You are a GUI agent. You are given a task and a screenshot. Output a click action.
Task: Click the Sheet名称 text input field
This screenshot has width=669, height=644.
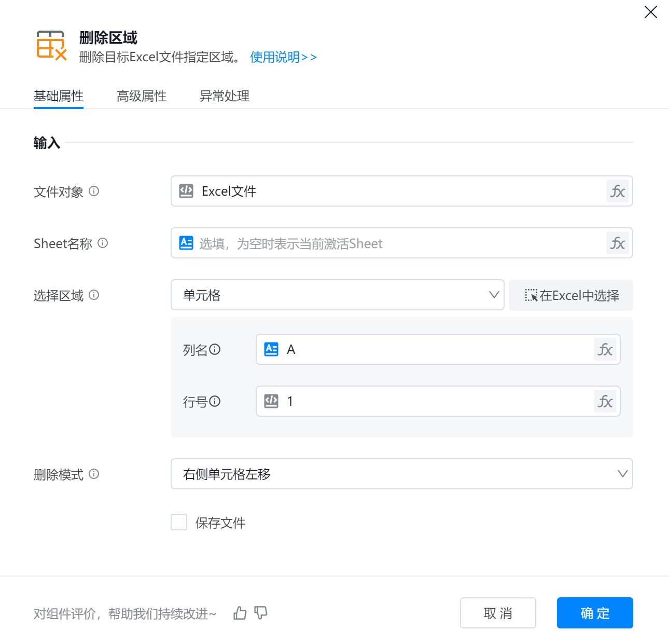tap(394, 243)
